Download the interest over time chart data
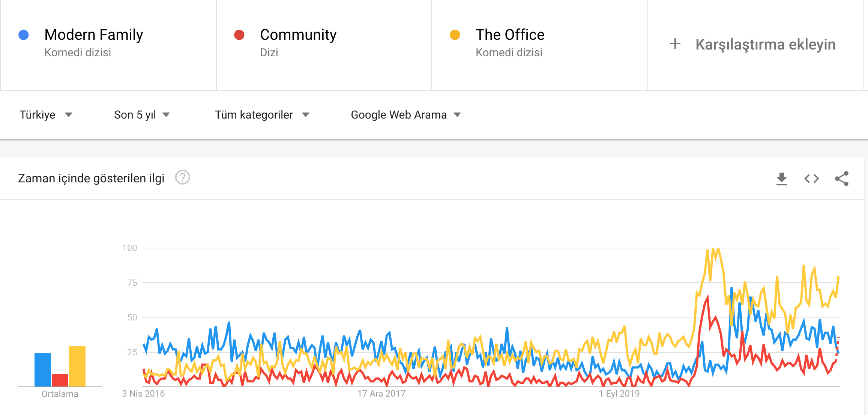The height and width of the screenshot is (415, 868). pyautogui.click(x=781, y=179)
